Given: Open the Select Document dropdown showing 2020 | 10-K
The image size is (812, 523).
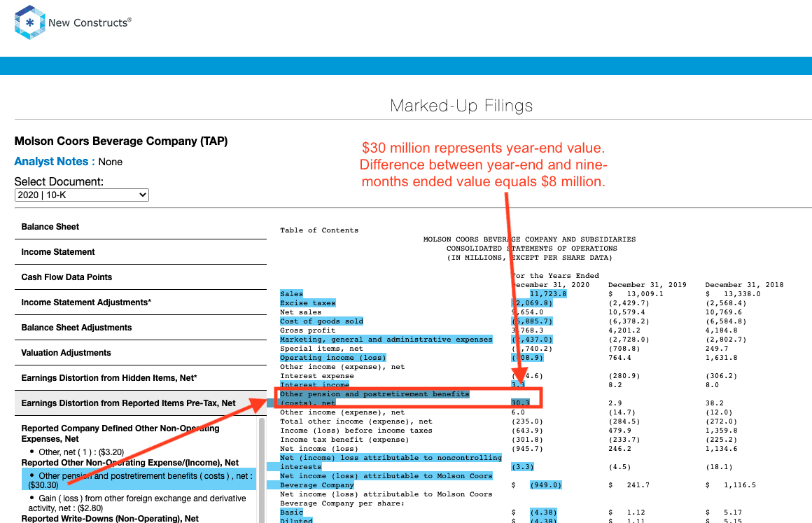Looking at the screenshot, I should click(82, 195).
